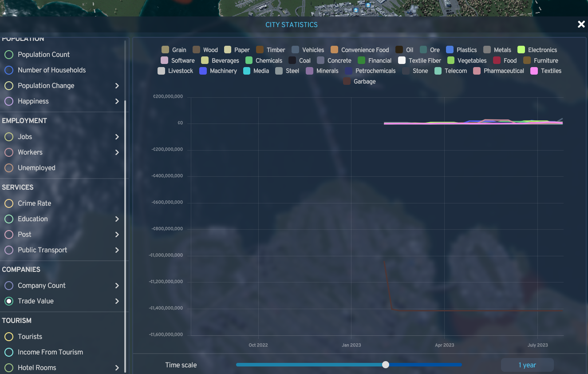
Task: Close the City Statistics panel
Action: point(581,24)
